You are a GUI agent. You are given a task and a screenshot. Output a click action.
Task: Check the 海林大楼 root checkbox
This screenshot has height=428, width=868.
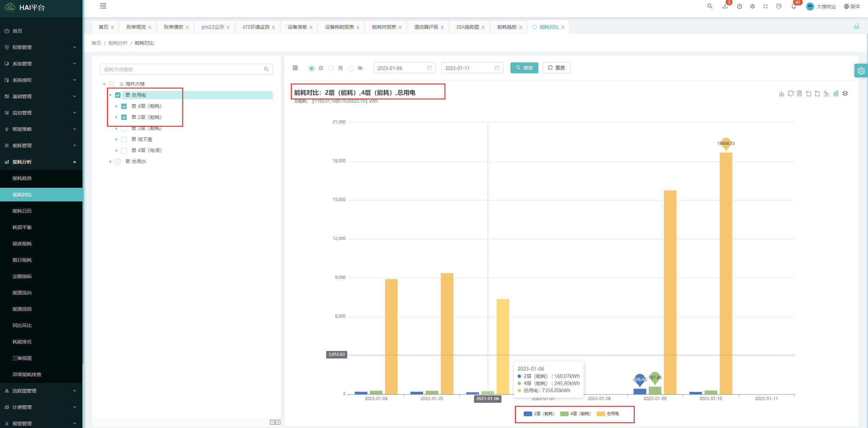tap(112, 84)
